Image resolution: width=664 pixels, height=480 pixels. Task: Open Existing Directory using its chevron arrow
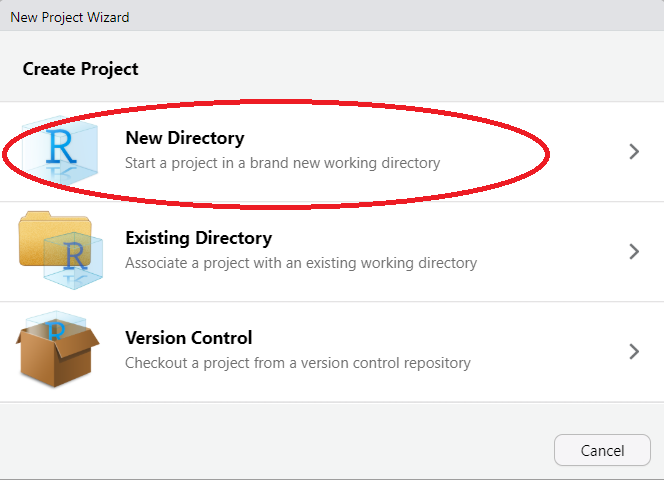click(634, 251)
